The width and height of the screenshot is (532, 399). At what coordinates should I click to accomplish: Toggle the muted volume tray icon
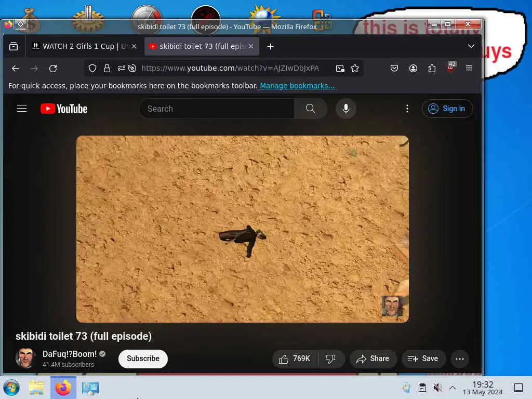pos(437,388)
